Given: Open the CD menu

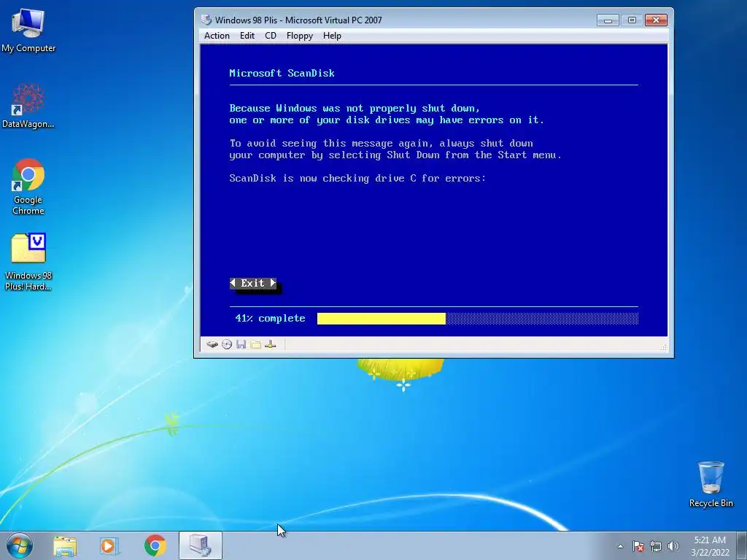Looking at the screenshot, I should coord(271,36).
